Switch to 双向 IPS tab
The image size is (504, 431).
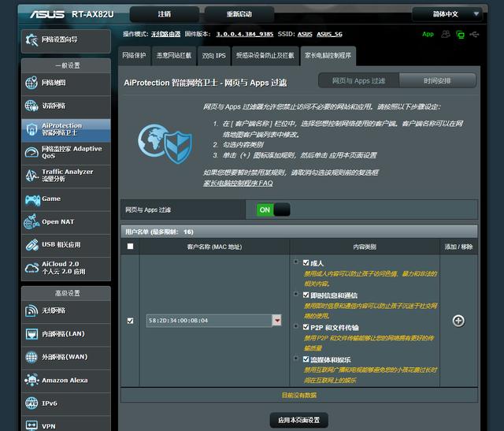click(x=213, y=56)
